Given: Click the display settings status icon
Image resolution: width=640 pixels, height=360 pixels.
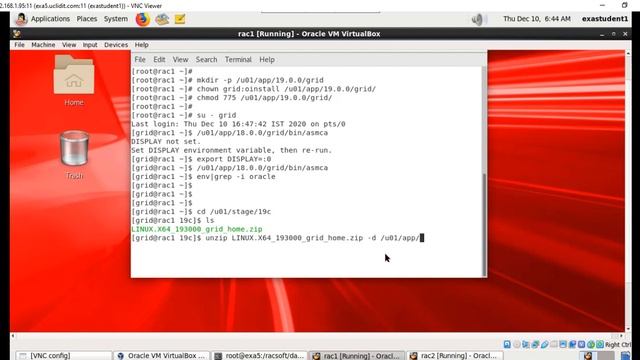Looking at the screenshot, I should tap(563, 344).
